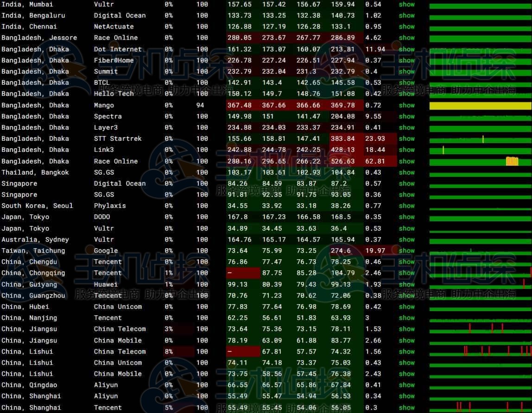532x413 pixels.
Task: Select deviation value '62.81'
Action: coord(375,162)
